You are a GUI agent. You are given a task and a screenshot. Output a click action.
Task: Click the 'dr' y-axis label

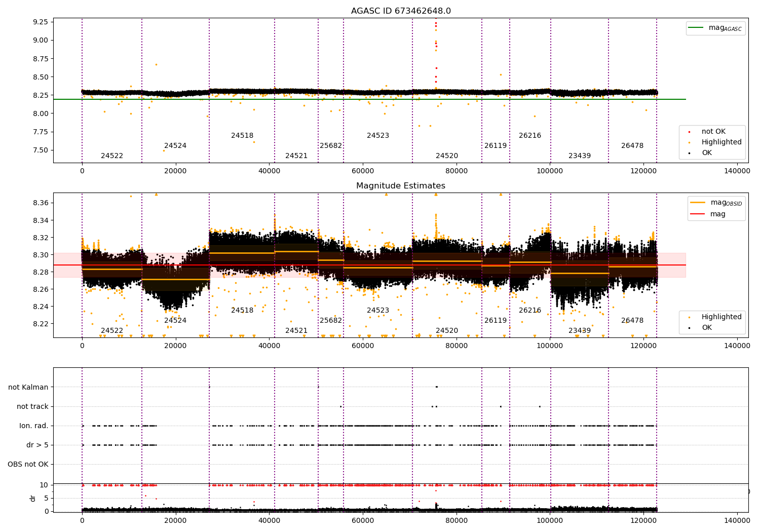[33, 498]
